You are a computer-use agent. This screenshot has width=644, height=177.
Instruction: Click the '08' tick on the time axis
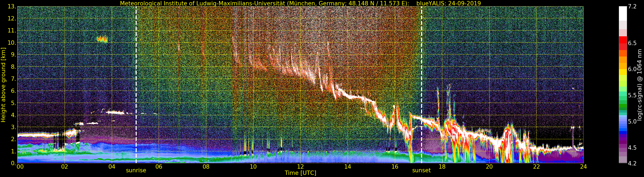[x=206, y=167]
